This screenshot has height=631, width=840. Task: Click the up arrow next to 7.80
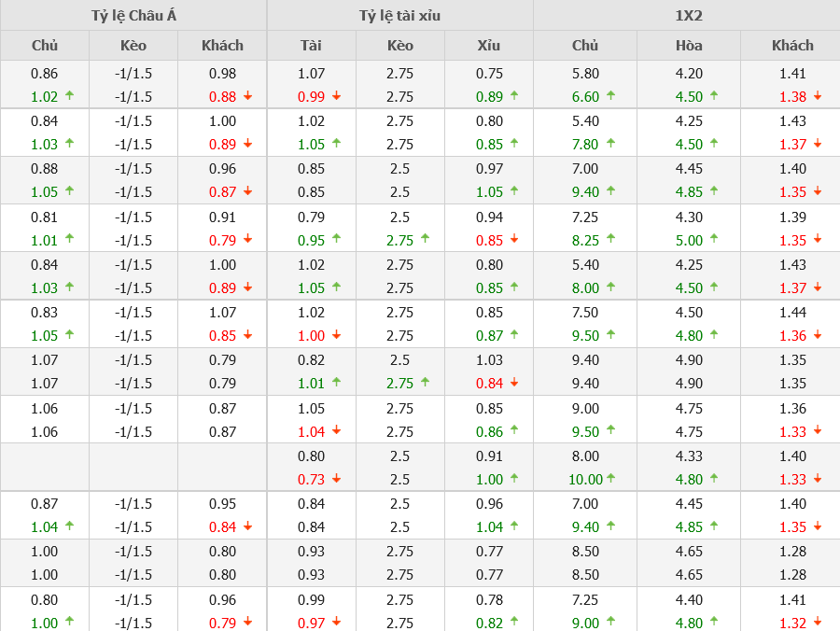[x=610, y=143]
